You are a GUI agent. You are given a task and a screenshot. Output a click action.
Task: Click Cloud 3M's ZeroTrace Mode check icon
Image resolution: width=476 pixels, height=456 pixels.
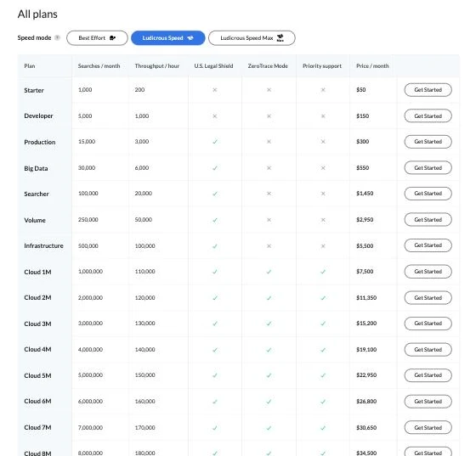tap(269, 324)
